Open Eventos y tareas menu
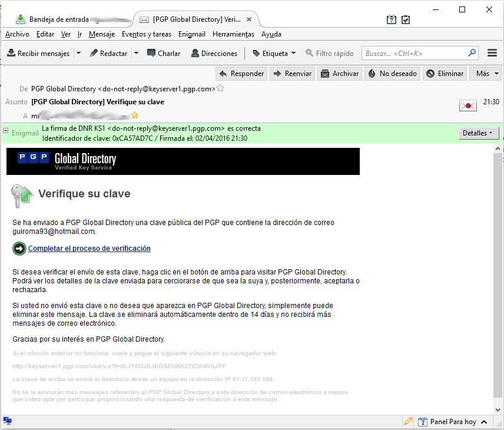 point(147,34)
